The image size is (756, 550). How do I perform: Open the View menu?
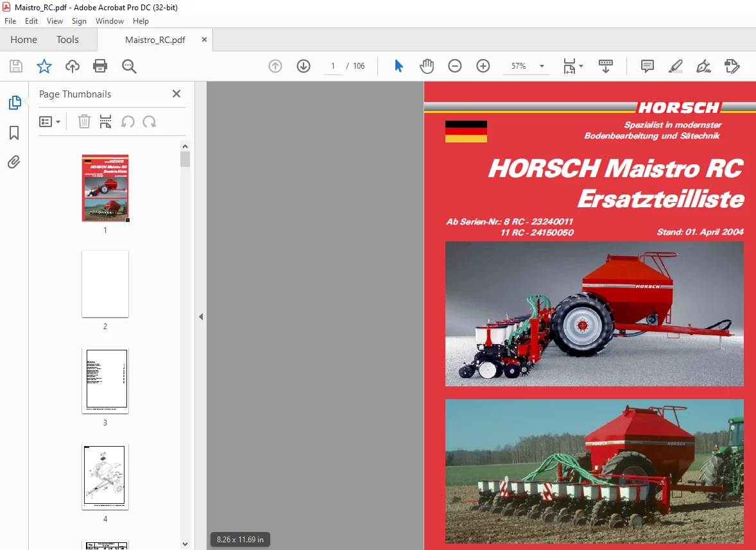click(55, 21)
